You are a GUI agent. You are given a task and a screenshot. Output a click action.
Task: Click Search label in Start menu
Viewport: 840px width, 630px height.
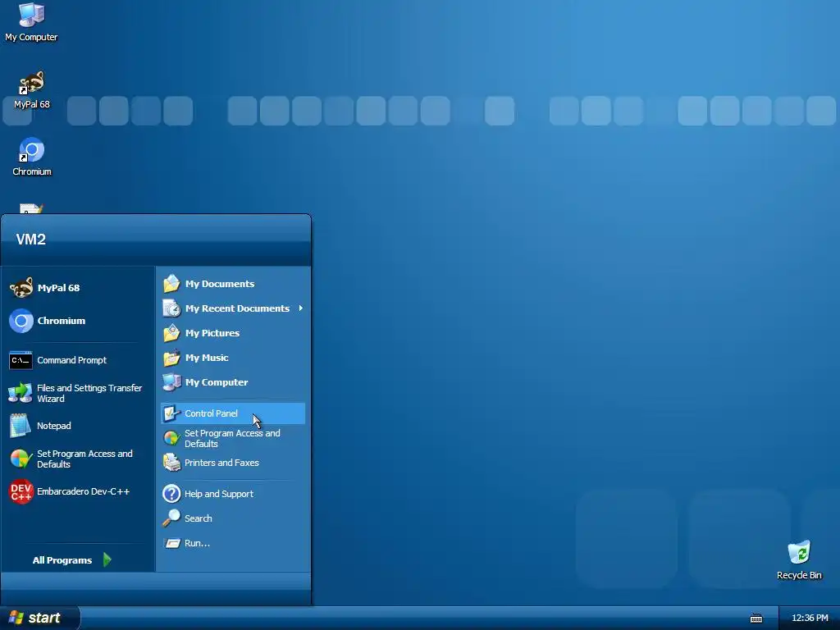pos(199,518)
